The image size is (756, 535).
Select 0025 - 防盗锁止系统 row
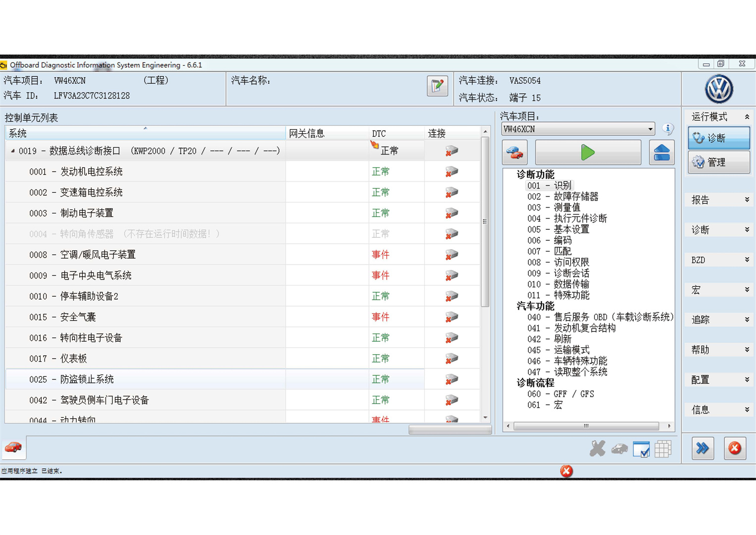(x=243, y=380)
